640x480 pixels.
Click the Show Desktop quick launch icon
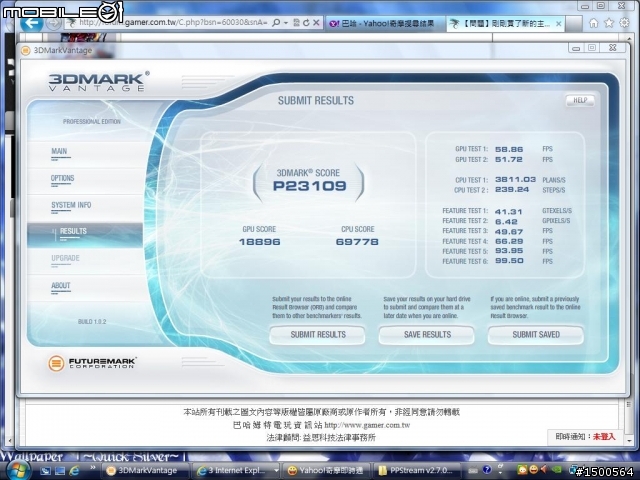coord(45,471)
